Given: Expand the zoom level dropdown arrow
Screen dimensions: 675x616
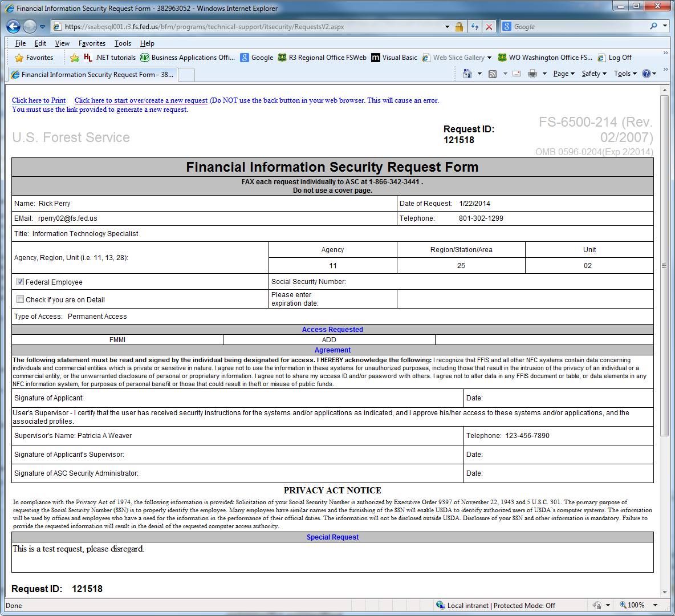Looking at the screenshot, I should coord(655,605).
